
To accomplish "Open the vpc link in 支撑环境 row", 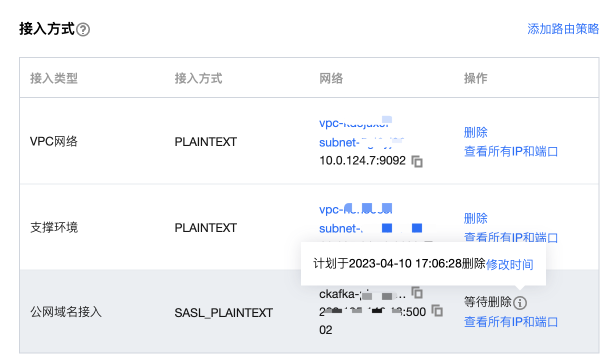I will 355,208.
